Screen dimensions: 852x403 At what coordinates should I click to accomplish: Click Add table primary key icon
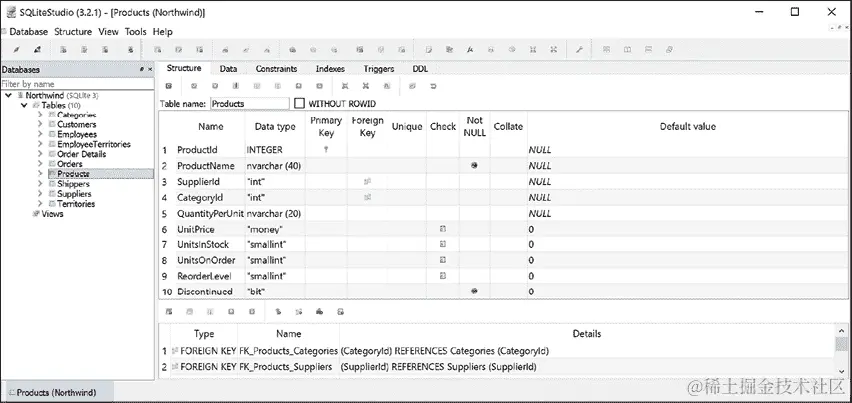tap(278, 312)
